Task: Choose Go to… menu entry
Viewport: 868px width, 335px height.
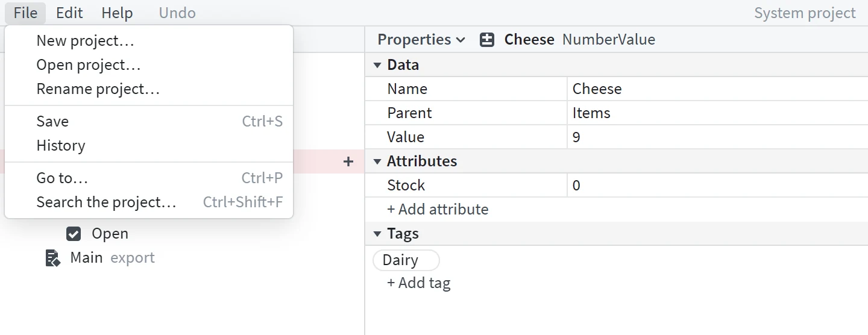Action: click(x=149, y=178)
